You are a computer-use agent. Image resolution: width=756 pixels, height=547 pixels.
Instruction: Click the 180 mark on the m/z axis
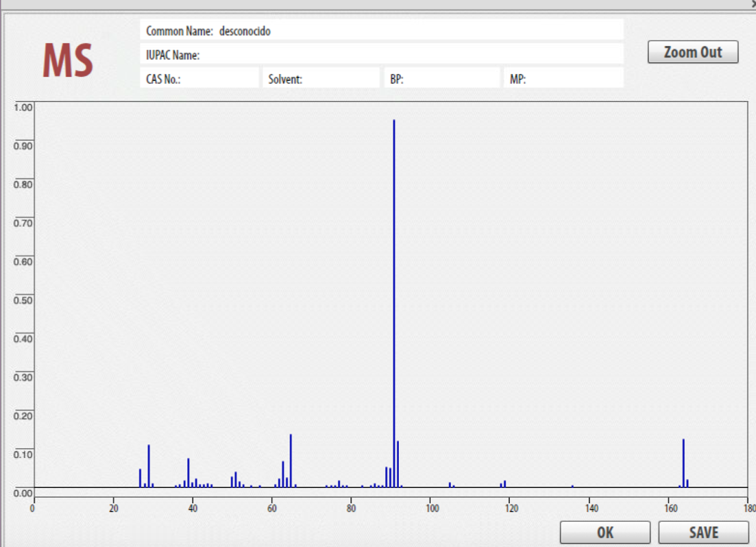click(750, 508)
